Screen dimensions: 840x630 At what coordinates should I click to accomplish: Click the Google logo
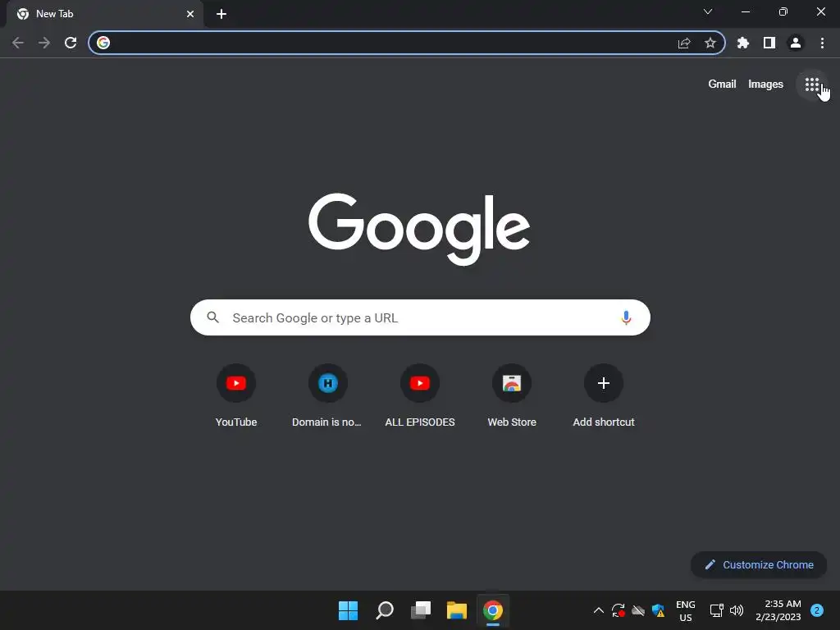[x=419, y=230]
